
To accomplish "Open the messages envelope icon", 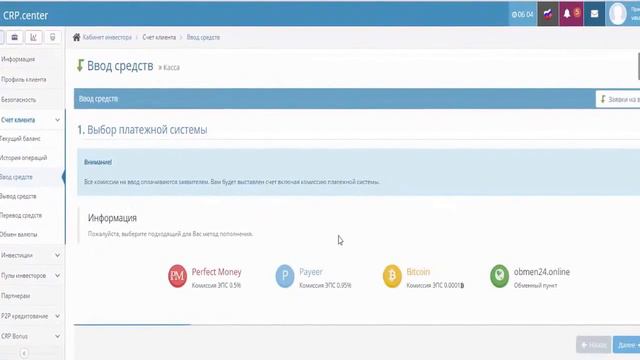I will 594,14.
